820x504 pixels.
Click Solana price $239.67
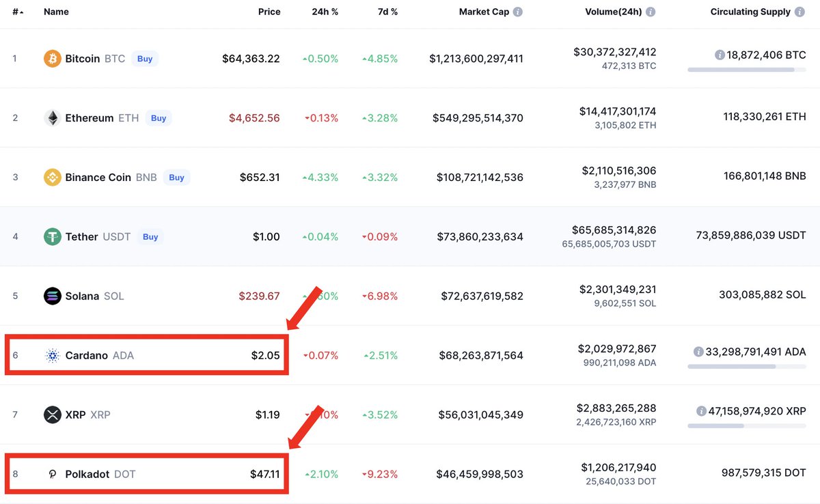click(259, 296)
